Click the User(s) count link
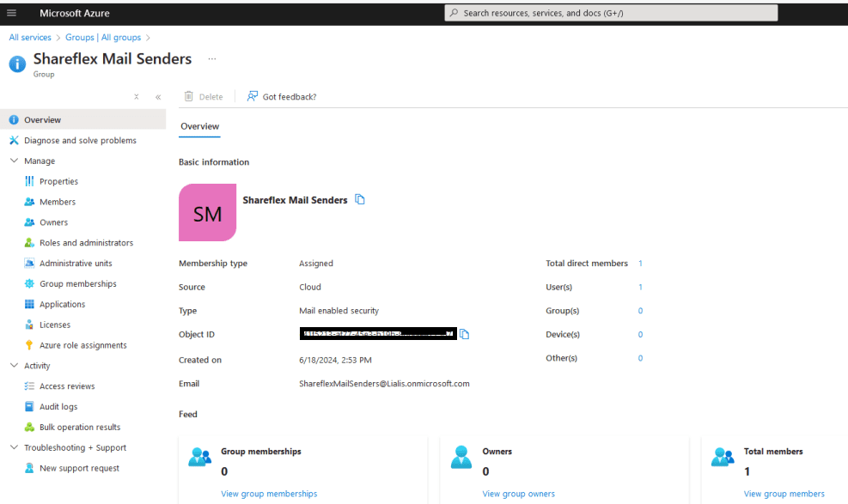This screenshot has width=848, height=504. tap(640, 288)
